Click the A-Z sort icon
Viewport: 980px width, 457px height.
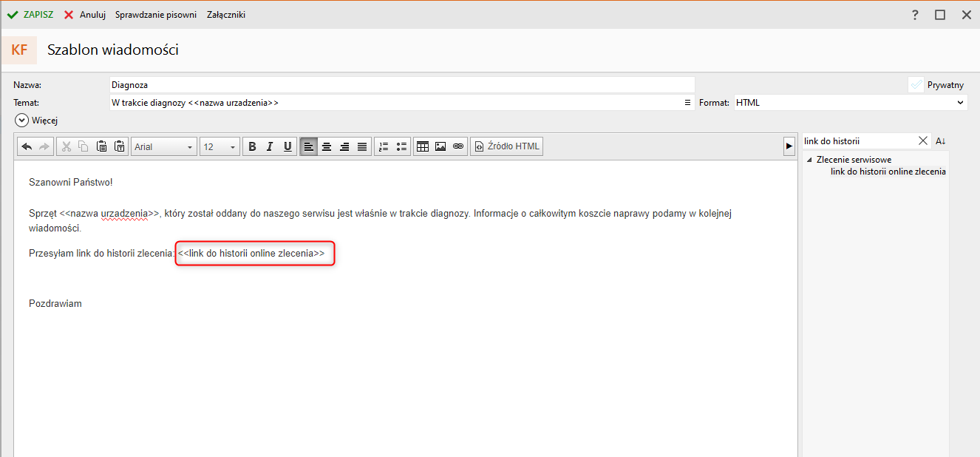(941, 141)
